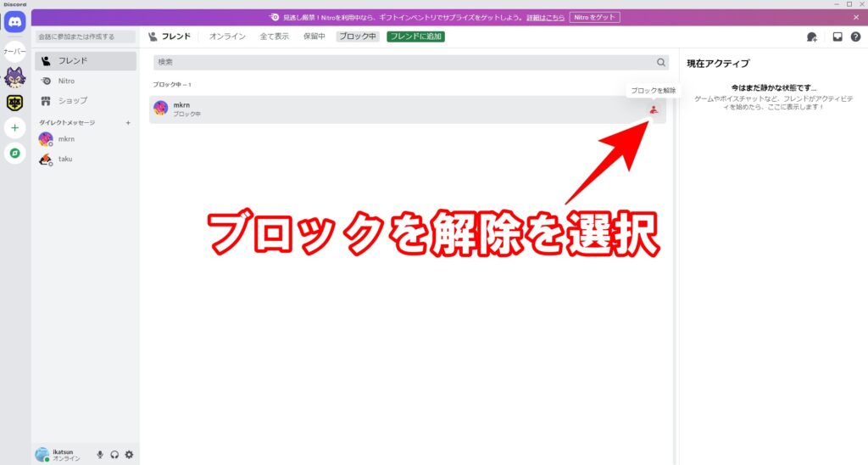
Task: Click the フレンドに追加 button
Action: click(415, 36)
